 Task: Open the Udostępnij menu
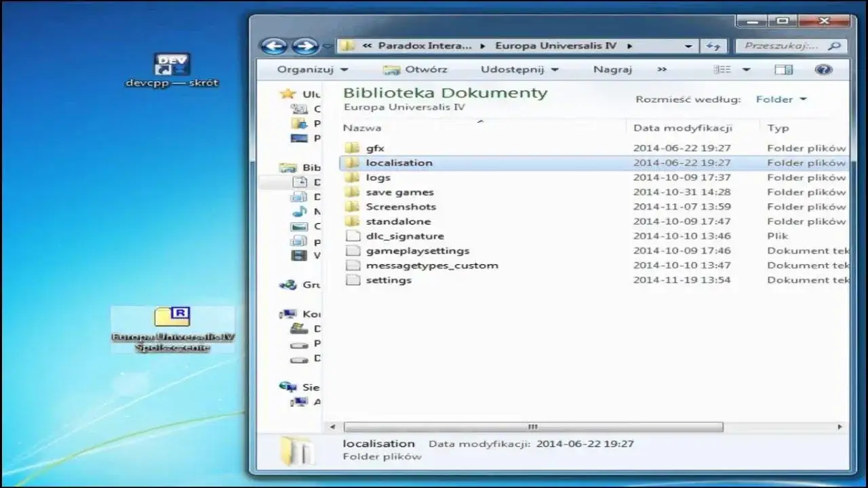point(519,69)
